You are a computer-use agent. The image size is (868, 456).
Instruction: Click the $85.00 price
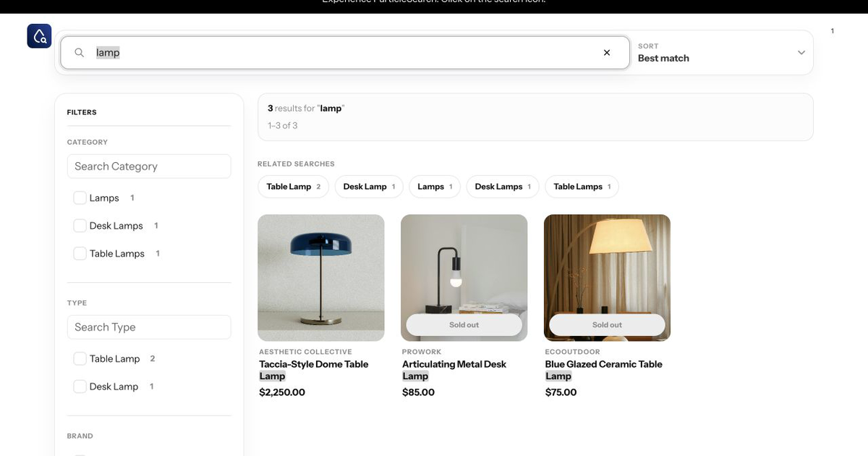click(418, 392)
